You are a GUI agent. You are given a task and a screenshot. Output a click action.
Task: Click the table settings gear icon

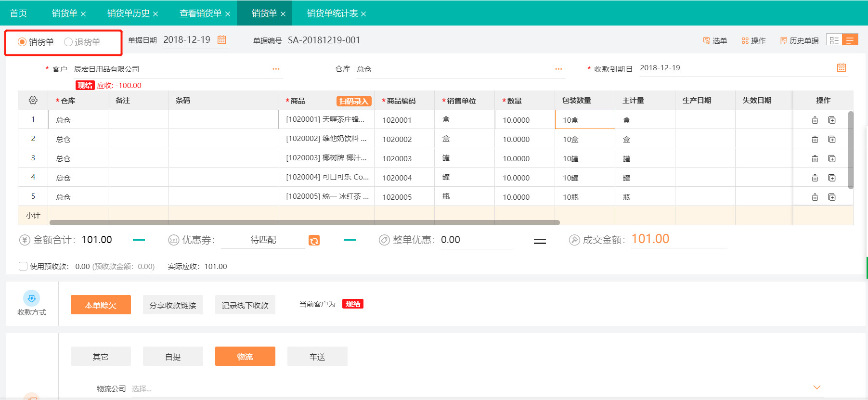[33, 100]
